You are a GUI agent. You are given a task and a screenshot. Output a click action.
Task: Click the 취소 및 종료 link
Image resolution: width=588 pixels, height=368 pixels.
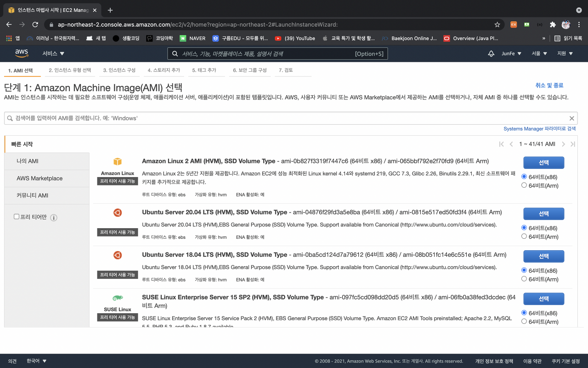point(549,85)
